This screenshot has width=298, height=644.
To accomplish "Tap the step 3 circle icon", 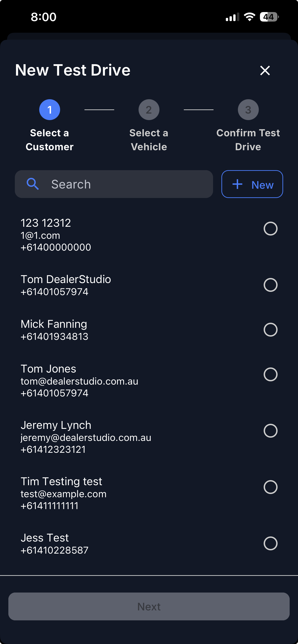I will (248, 110).
